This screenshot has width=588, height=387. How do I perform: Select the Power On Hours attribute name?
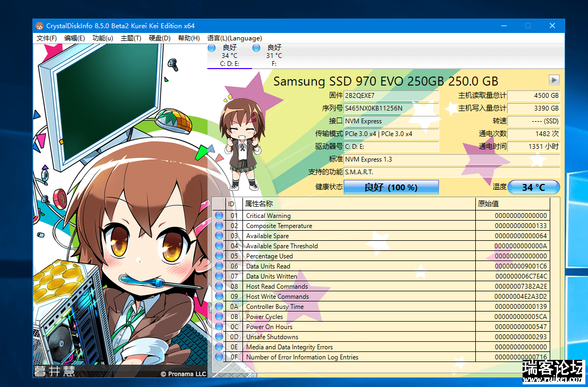(x=269, y=327)
